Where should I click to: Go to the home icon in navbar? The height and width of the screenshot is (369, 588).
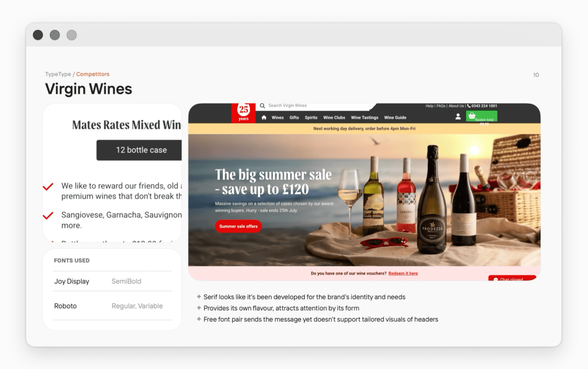pos(264,118)
